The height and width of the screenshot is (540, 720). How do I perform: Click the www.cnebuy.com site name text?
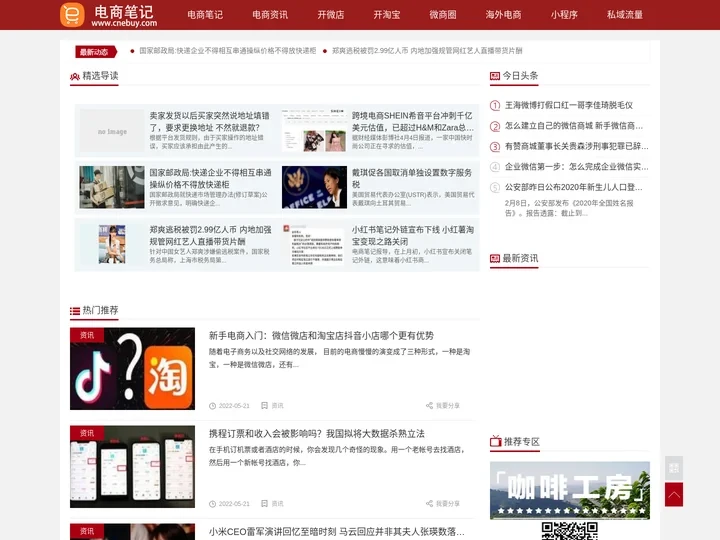(124, 23)
